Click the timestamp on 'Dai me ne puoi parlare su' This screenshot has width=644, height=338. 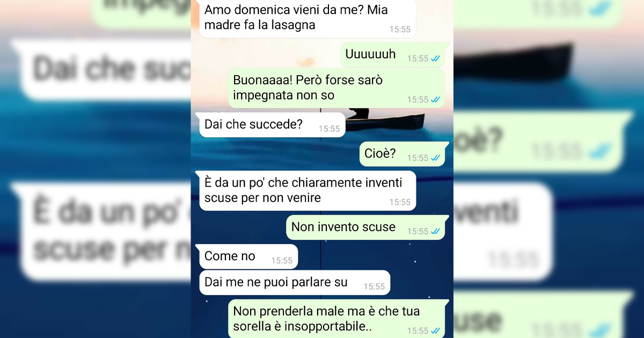point(374,286)
